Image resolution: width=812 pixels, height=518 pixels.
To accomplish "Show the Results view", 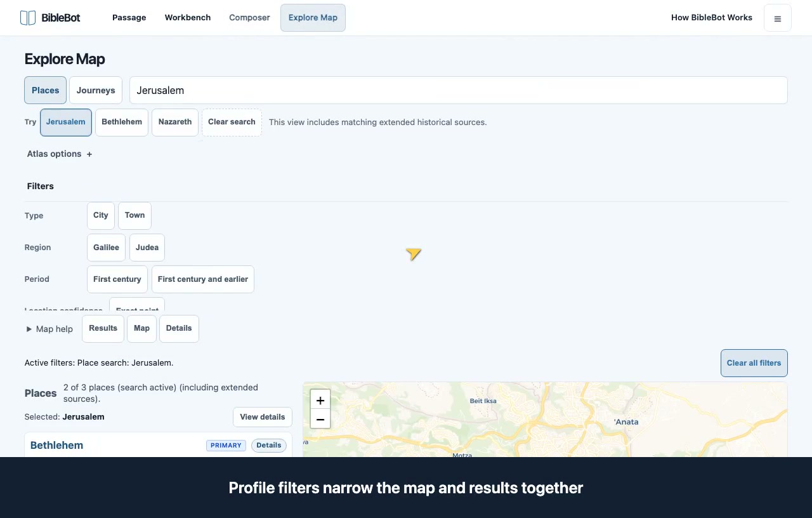I will (103, 328).
